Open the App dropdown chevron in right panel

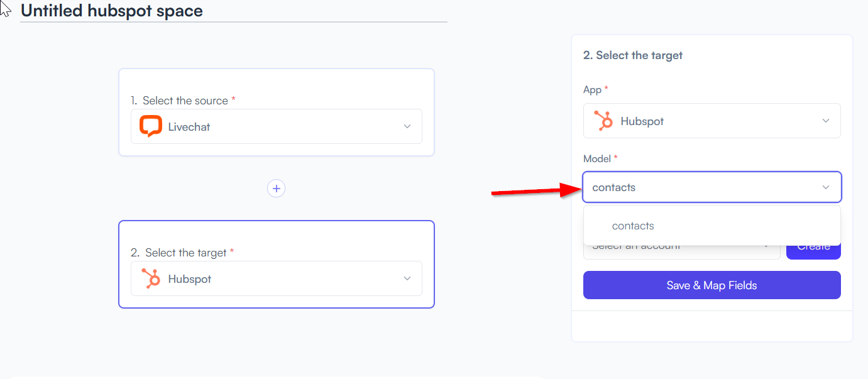click(x=826, y=121)
